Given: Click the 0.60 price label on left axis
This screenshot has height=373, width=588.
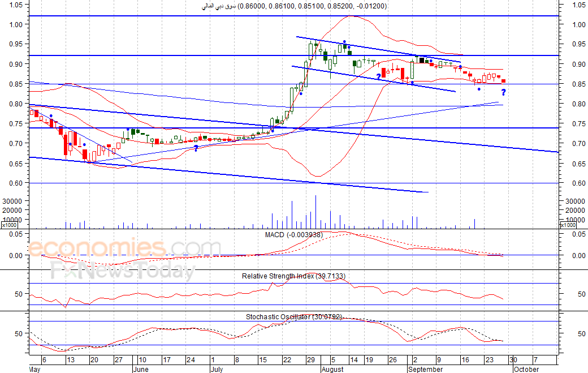Looking at the screenshot, I should pos(16,183).
